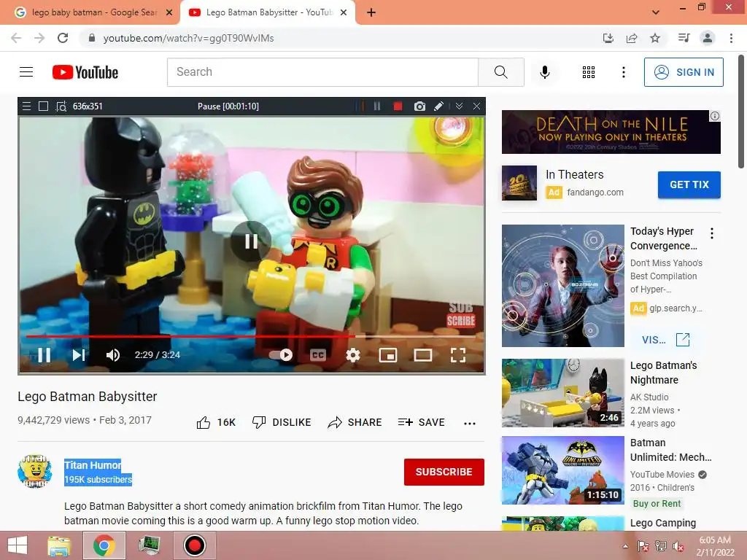Save the video to a playlist
747x560 pixels.
click(422, 422)
